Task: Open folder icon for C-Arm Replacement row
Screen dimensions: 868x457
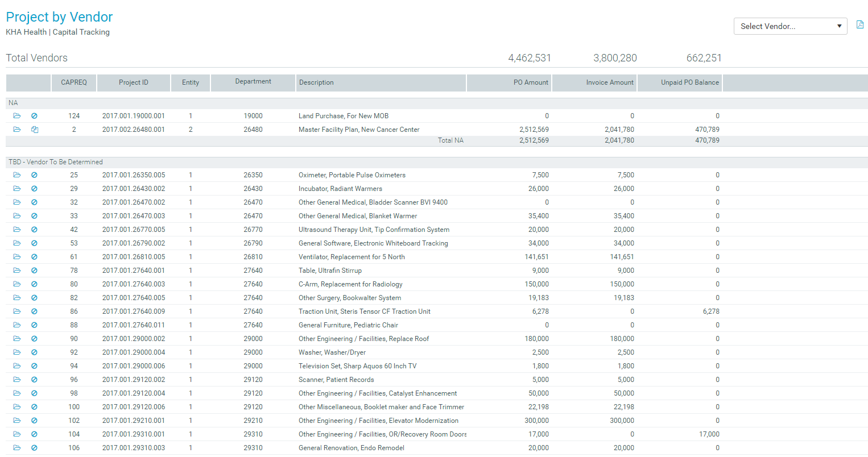Action: [17, 284]
